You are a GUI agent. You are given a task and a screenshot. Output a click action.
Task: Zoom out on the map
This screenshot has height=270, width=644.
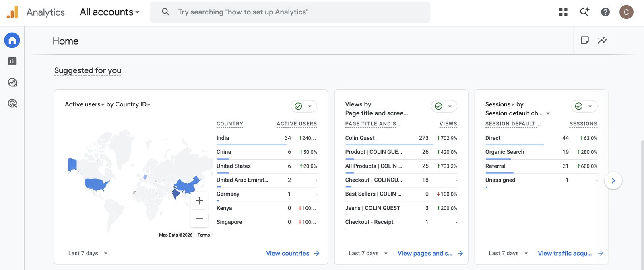199,219
